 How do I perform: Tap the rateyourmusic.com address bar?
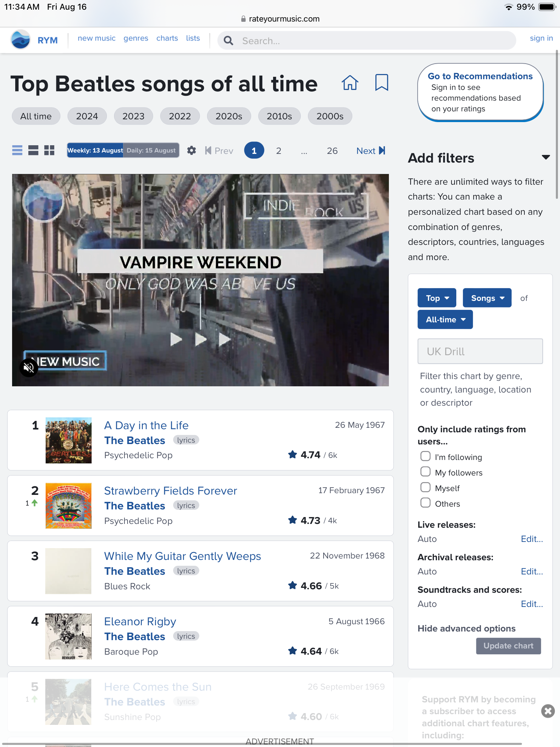(x=280, y=19)
